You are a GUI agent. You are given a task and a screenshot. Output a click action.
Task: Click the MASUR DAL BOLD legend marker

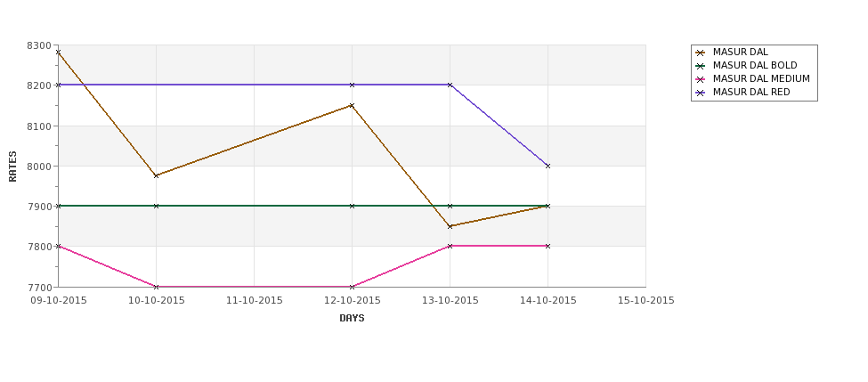click(x=701, y=66)
